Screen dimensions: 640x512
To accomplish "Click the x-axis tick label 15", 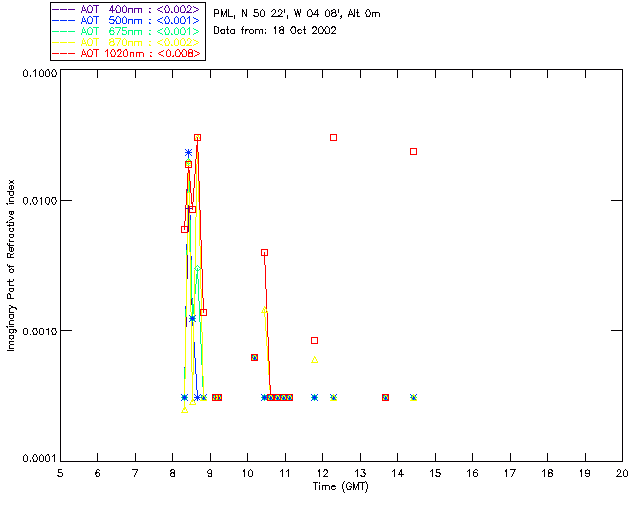I will pos(435,473).
